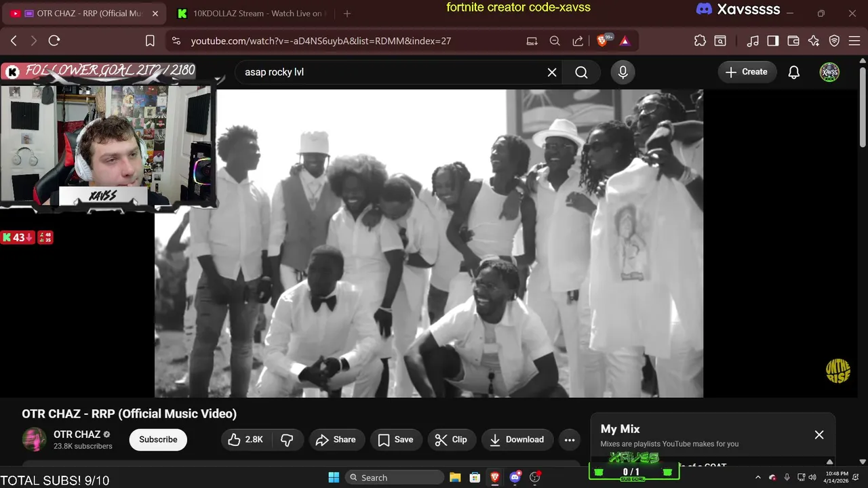Click the Clip scissors button
Image resolution: width=868 pixels, height=488 pixels.
451,439
